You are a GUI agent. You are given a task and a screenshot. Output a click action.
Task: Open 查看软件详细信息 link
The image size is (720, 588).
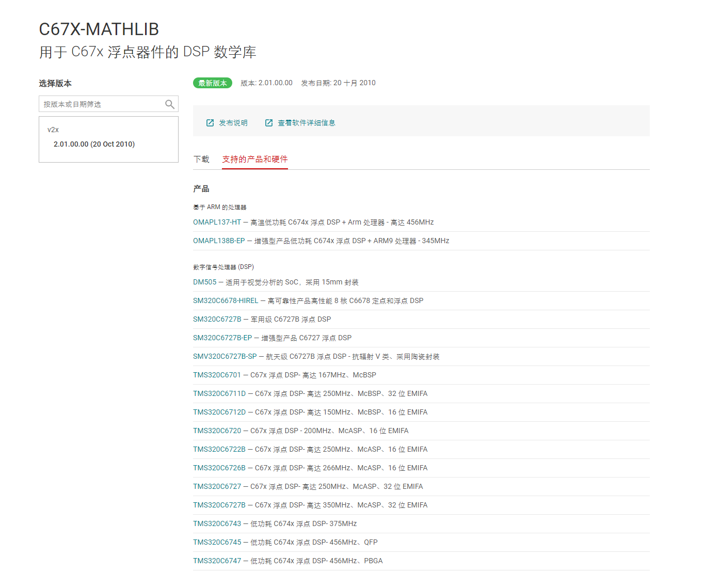pos(307,123)
